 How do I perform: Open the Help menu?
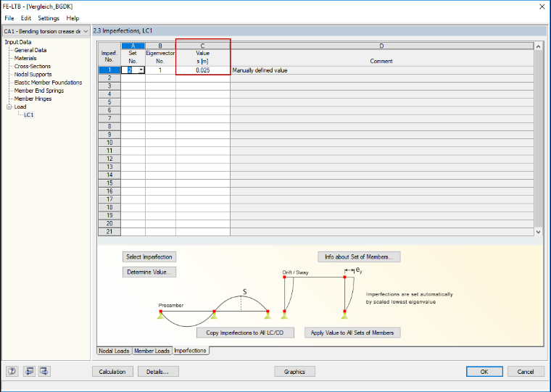[72, 18]
